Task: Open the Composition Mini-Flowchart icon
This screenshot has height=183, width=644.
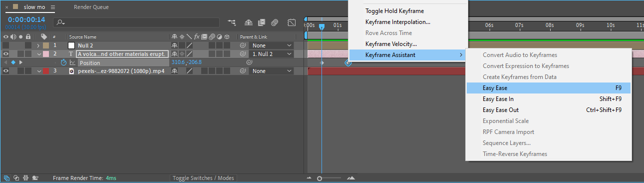Action: click(x=232, y=22)
